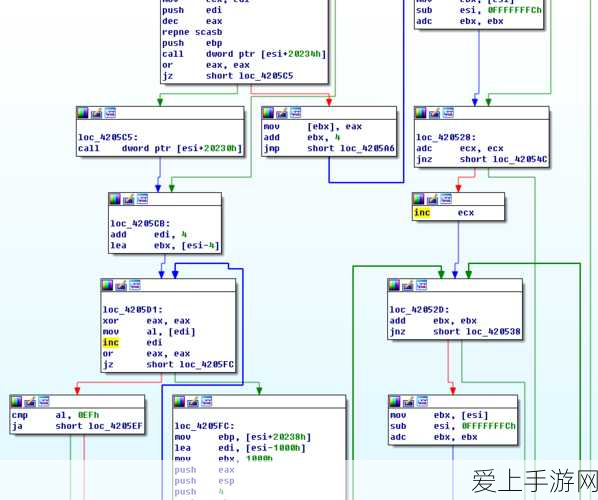Click the 'jnz short loc_42054C' instruction

pyautogui.click(x=482, y=159)
